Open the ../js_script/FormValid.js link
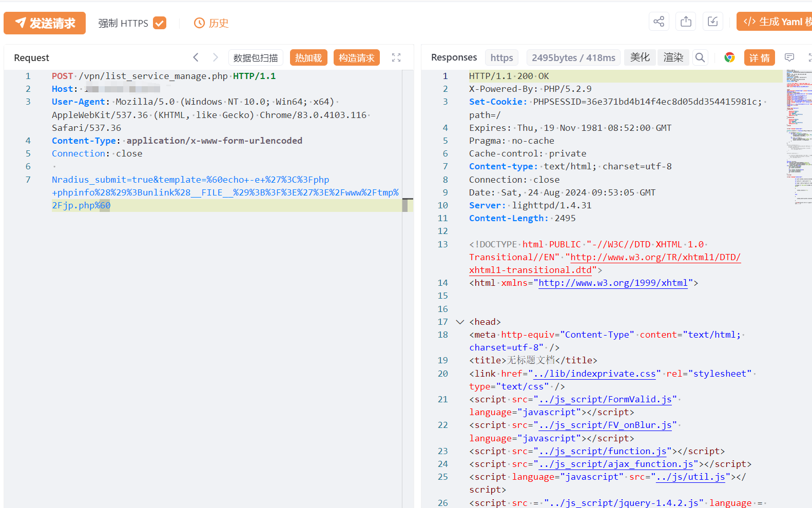The width and height of the screenshot is (812, 508). (605, 399)
